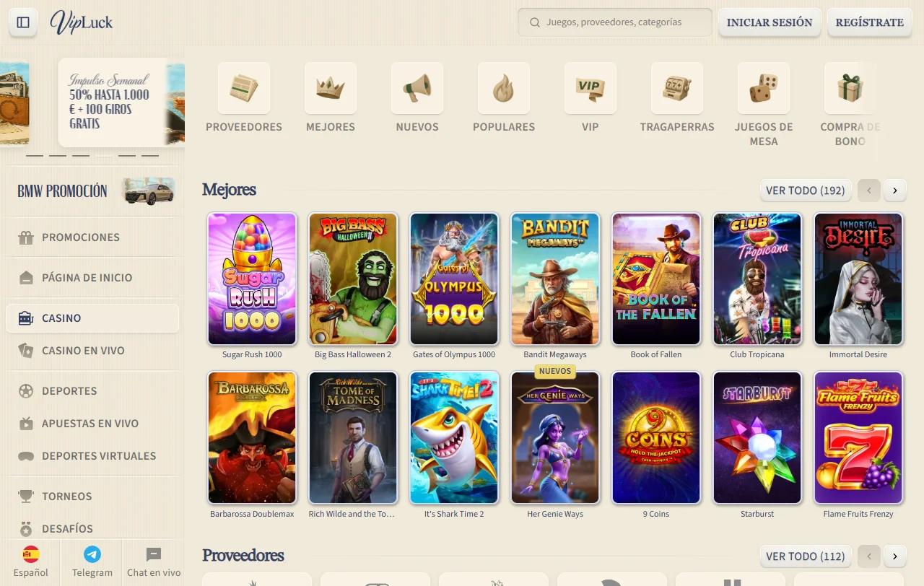Open Nuevos megaphone icon
The image size is (924, 586).
click(x=417, y=88)
